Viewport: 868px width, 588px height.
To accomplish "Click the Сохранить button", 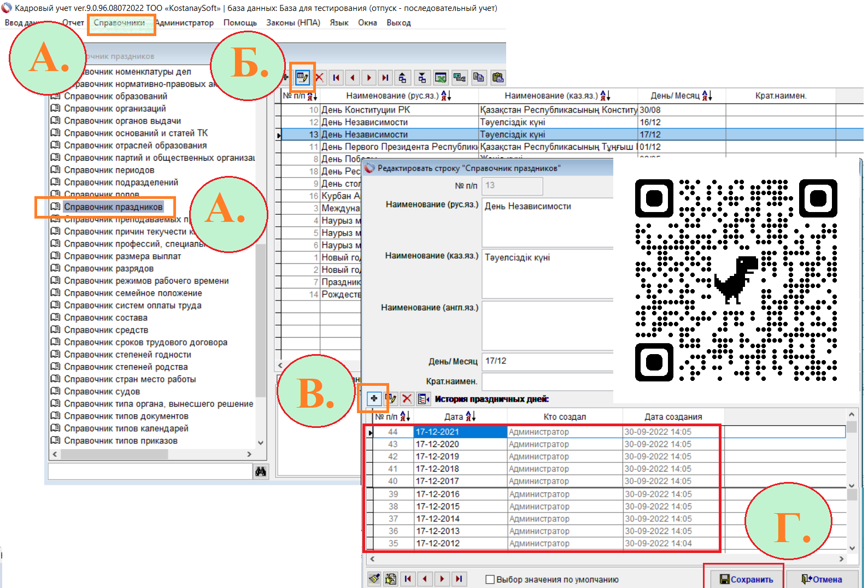I will (x=746, y=579).
